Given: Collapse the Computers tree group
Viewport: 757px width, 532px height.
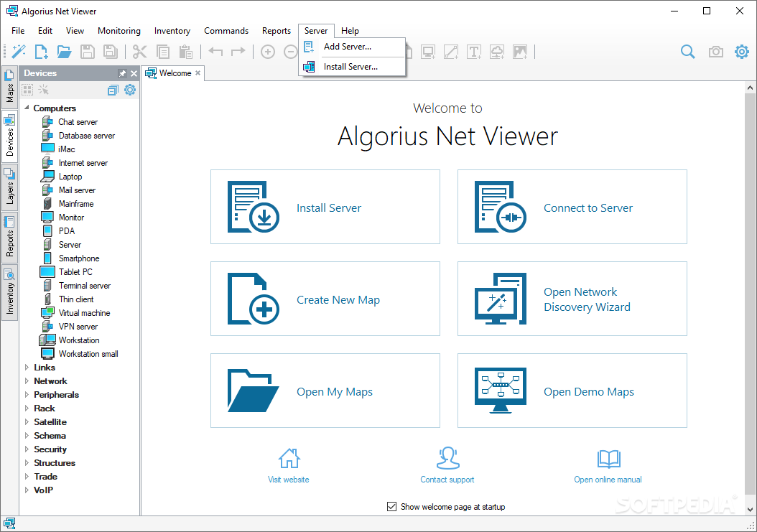Looking at the screenshot, I should (x=27, y=108).
